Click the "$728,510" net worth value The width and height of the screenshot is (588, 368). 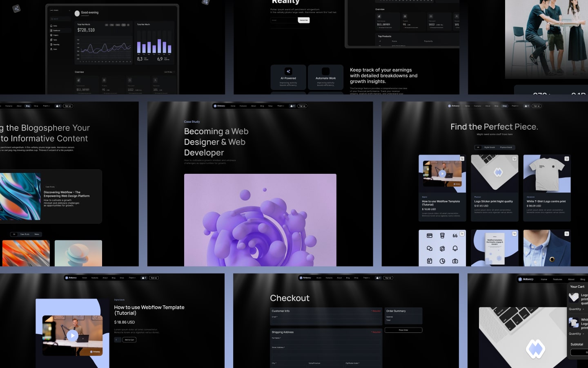click(86, 30)
